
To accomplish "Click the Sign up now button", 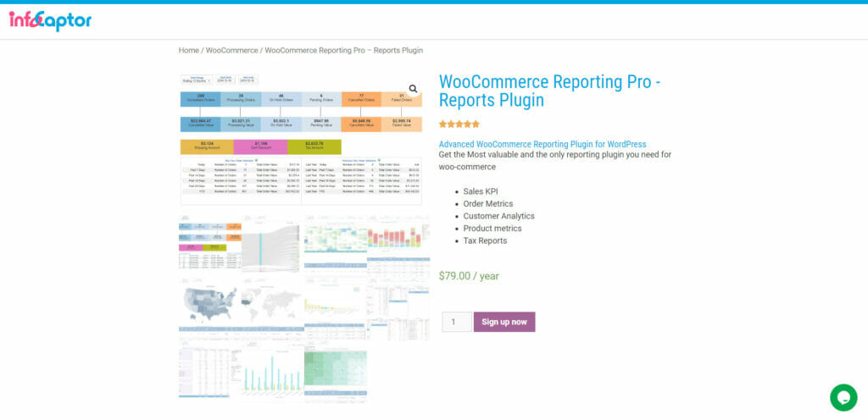I will tap(504, 322).
